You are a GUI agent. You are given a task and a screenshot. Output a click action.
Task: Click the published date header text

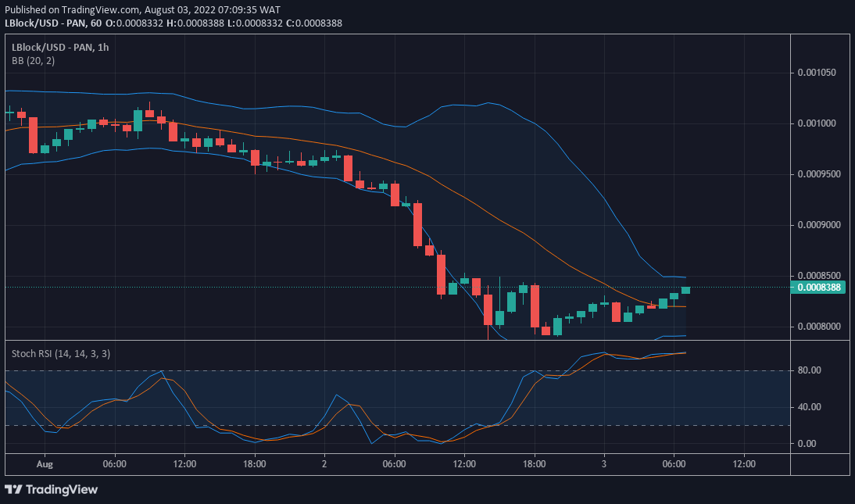coord(143,10)
